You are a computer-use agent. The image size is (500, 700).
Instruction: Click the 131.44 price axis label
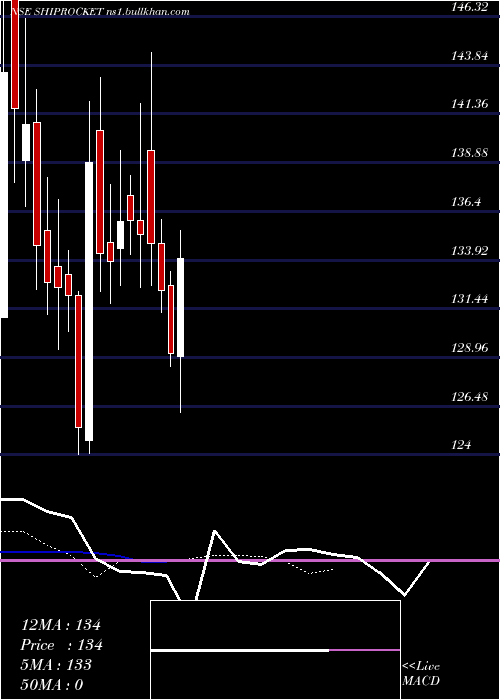click(x=470, y=299)
